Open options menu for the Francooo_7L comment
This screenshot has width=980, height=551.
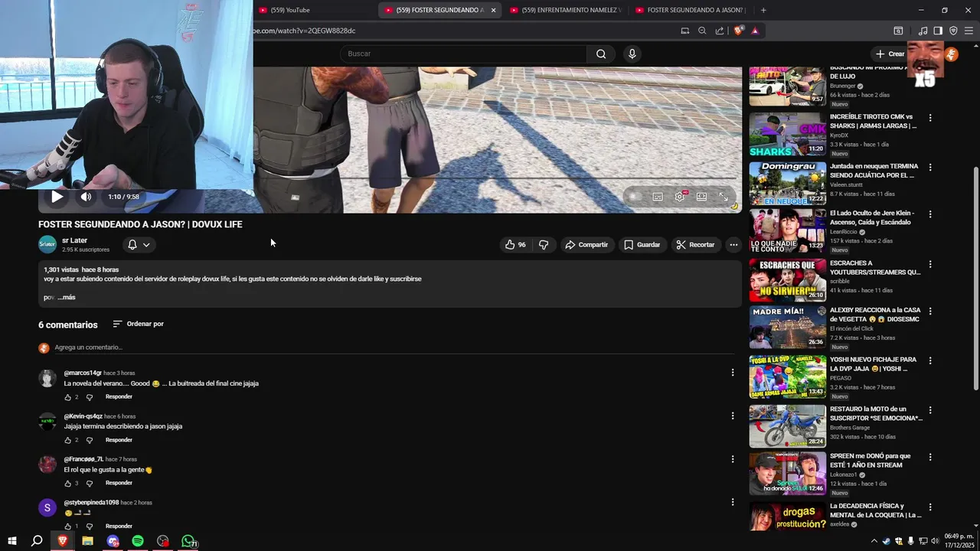732,459
